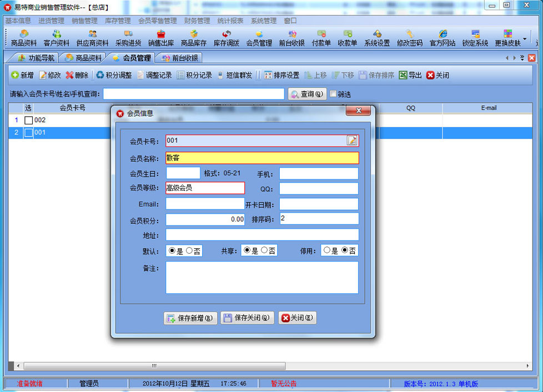Viewport: 543px width, 392px height.
Task: Click the edit icon beside 会员卡号 field
Action: coord(352,140)
